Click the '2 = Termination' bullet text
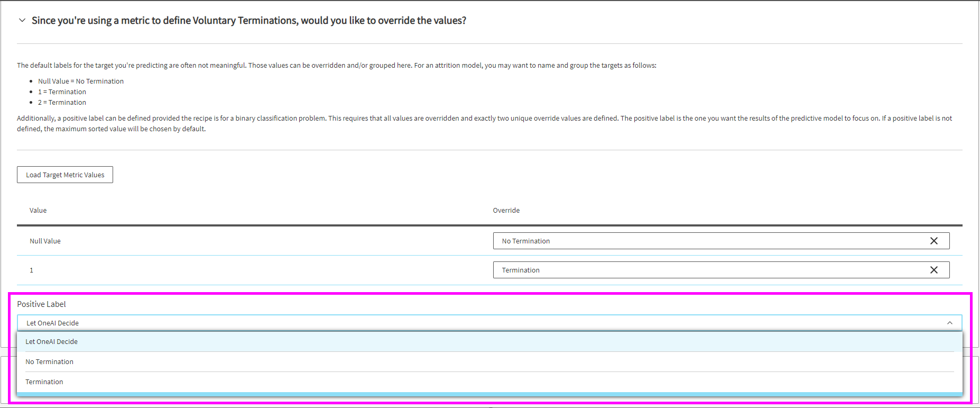Screen dimensions: 980x408 click(62, 103)
